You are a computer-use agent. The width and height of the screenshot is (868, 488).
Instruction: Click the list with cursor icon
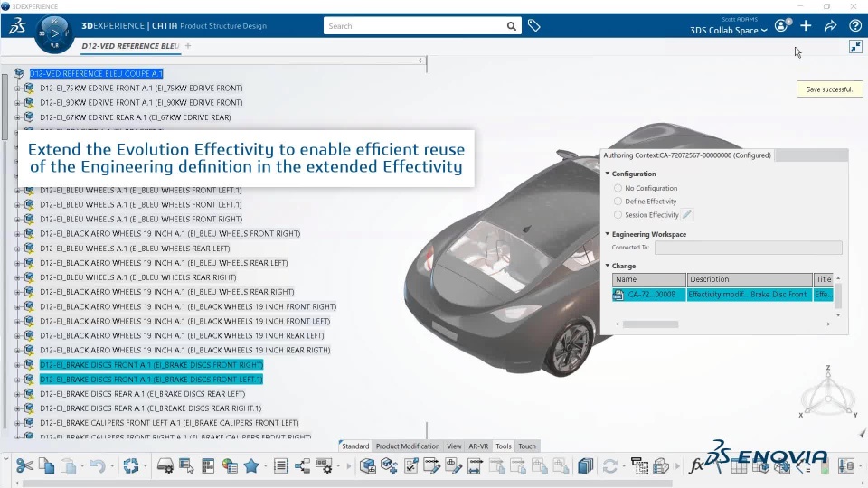click(x=186, y=466)
